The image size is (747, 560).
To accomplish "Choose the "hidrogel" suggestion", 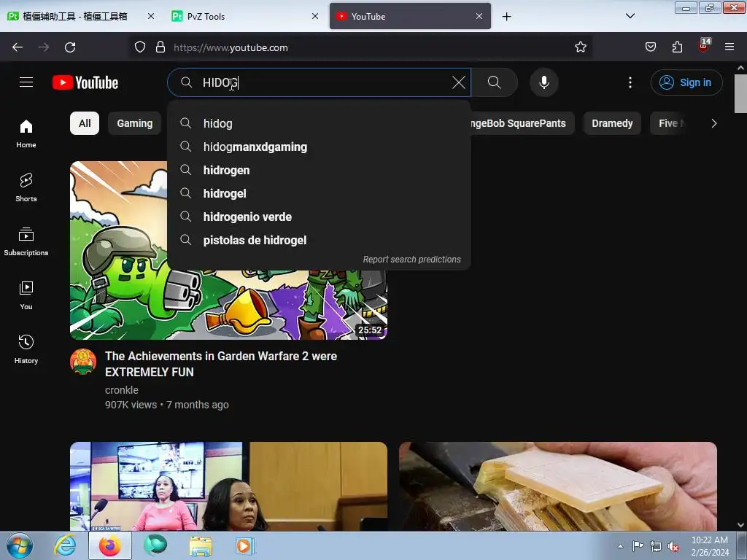I will tap(320, 193).
